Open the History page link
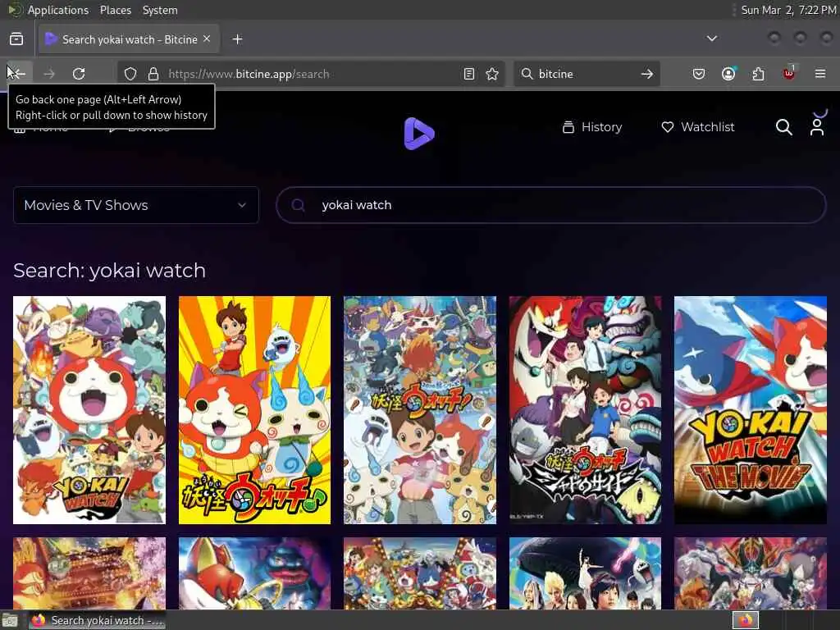Screen dimensions: 840x630 pyautogui.click(x=592, y=127)
